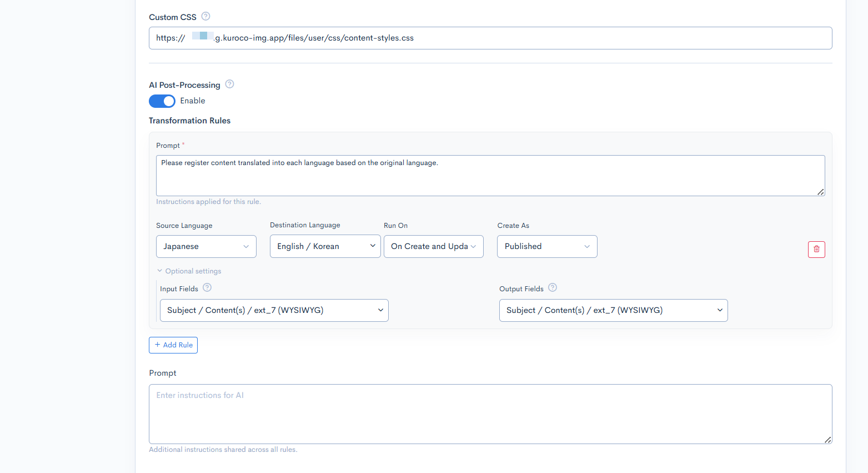Click the Enable text label
The image size is (868, 473).
pyautogui.click(x=193, y=101)
